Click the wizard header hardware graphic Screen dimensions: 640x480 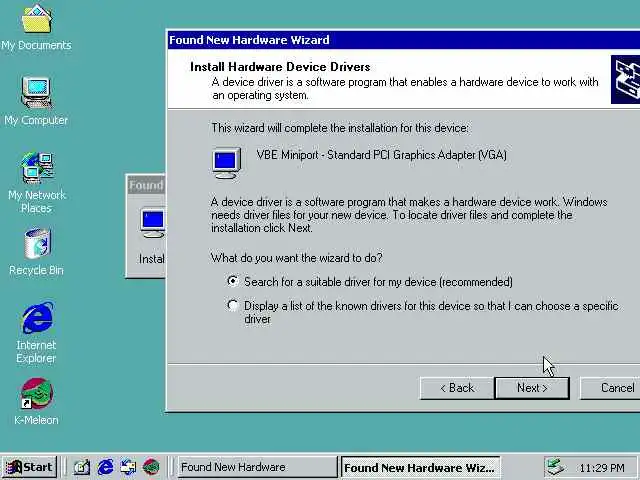[x=625, y=80]
